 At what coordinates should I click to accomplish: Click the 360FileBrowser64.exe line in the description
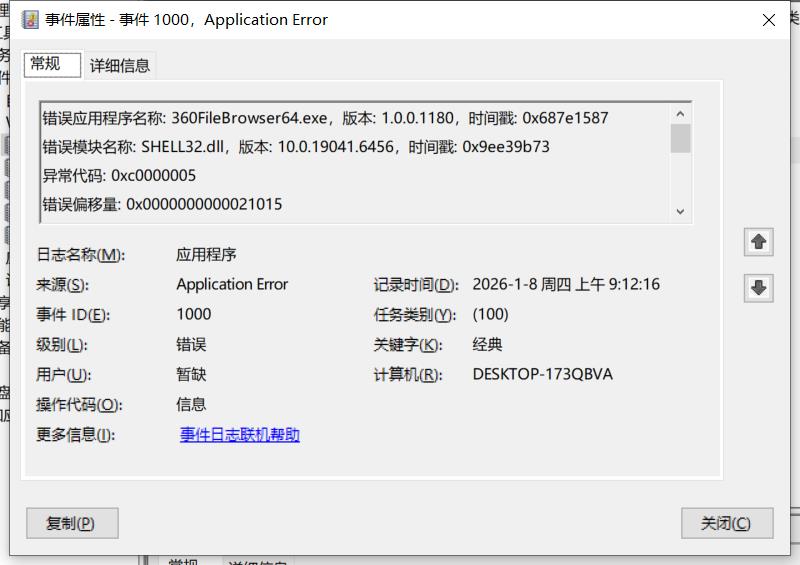(x=325, y=118)
